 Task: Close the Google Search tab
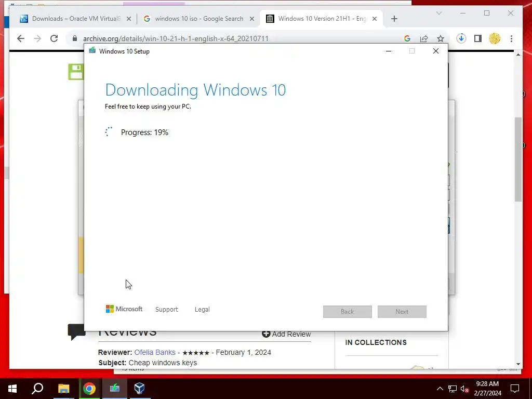[x=252, y=19]
